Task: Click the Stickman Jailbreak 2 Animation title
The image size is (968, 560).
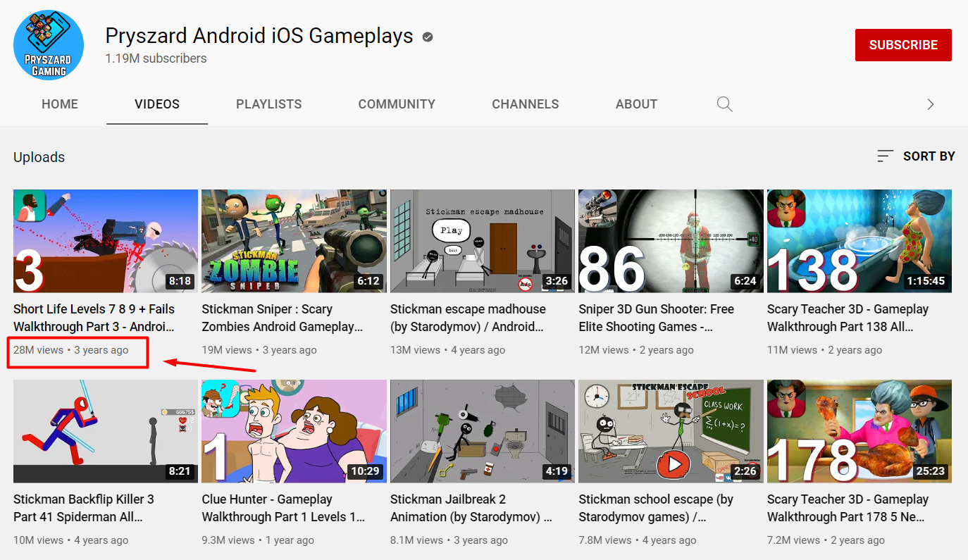Action: [471, 508]
